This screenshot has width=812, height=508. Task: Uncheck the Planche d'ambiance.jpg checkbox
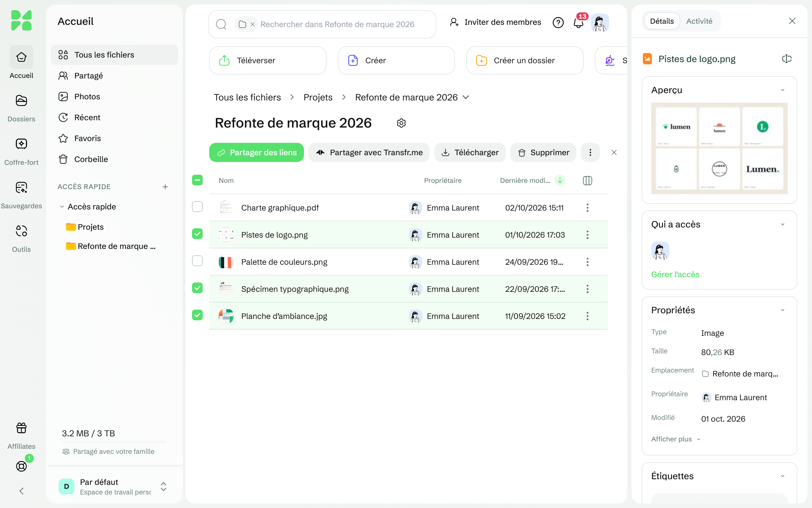point(197,315)
